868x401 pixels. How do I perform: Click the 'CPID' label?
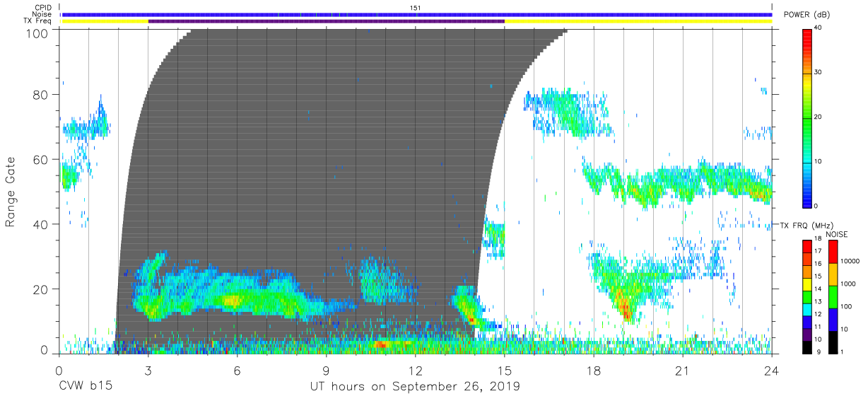tap(43, 7)
